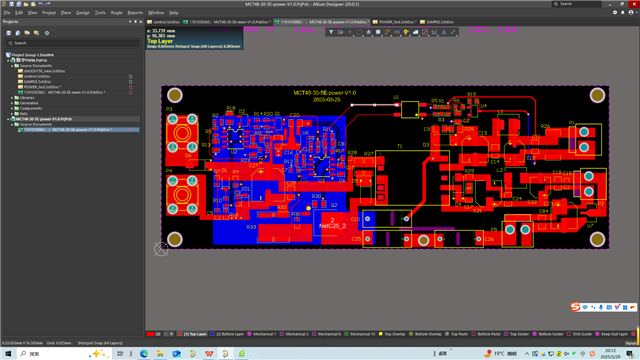Image resolution: width=640 pixels, height=360 pixels.
Task: Activate the interactive routing tool
Action: click(x=387, y=32)
